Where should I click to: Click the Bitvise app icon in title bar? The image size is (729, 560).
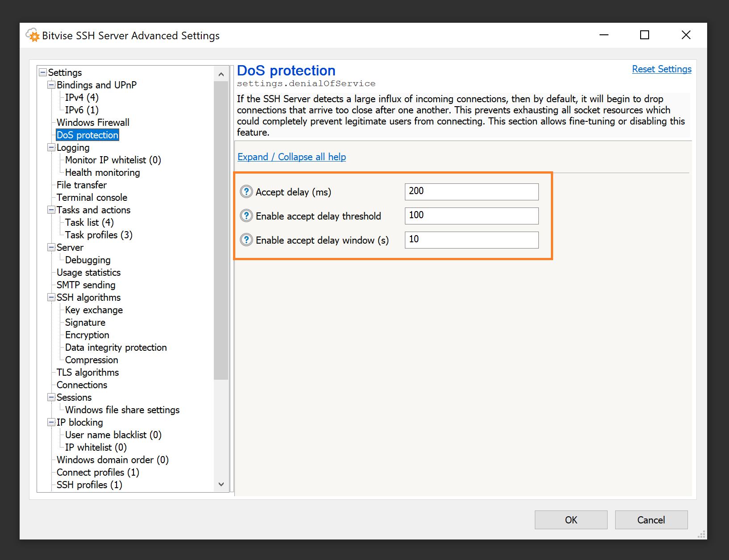(33, 35)
